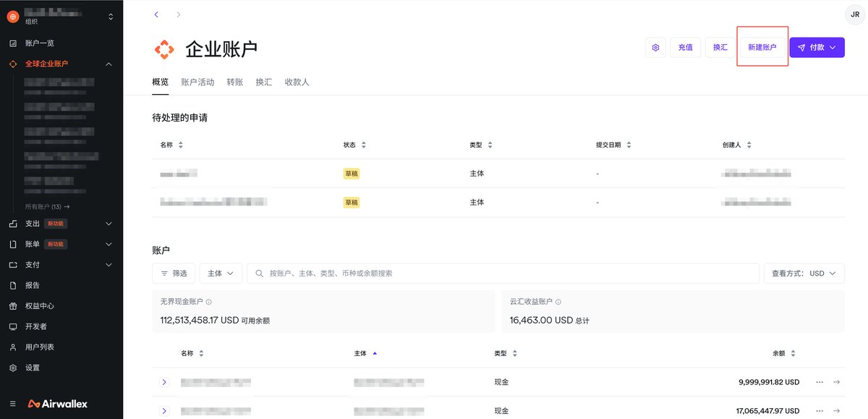Open more options for 9,999,991.82 USD row
Screen dimensions: 868x419
[820, 382]
